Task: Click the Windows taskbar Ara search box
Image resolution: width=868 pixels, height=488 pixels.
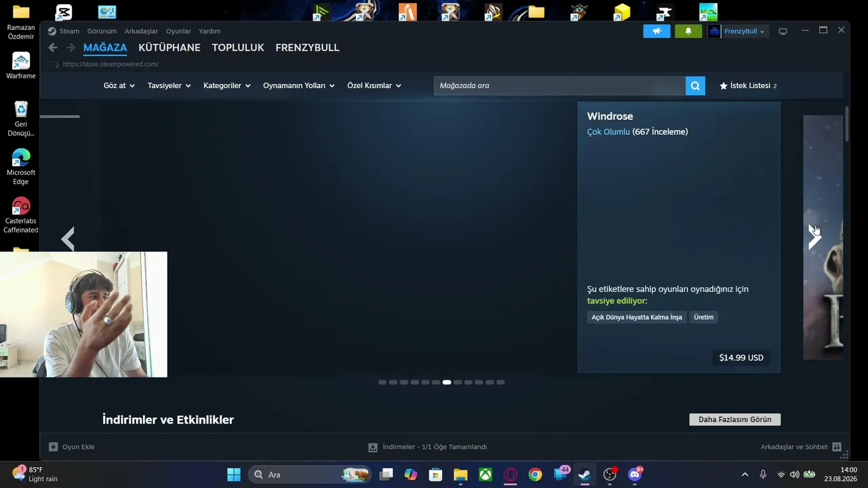Action: pos(311,474)
